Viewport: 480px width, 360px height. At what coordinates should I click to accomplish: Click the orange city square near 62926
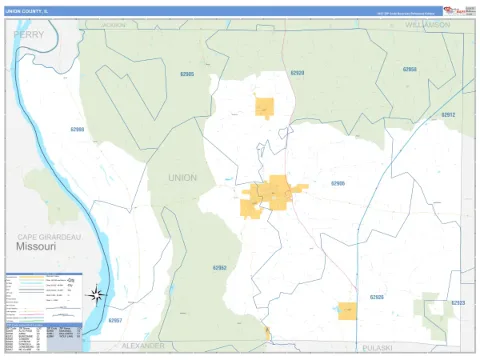[347, 311]
